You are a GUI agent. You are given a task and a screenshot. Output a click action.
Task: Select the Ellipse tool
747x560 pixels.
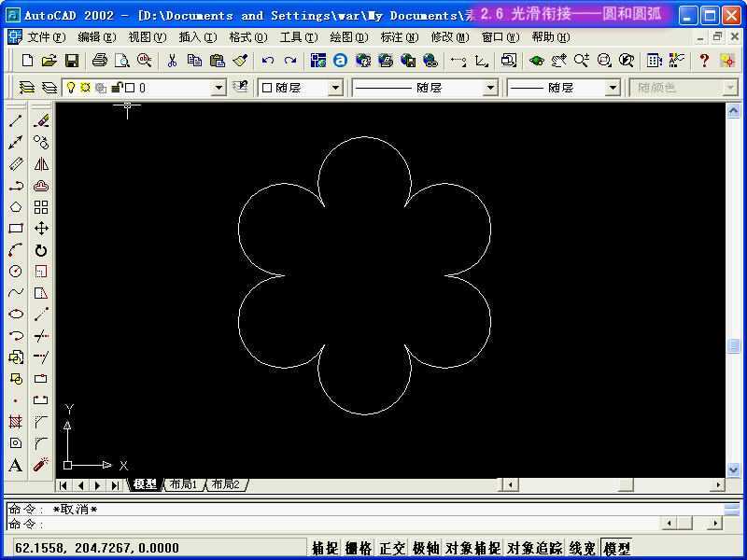(x=16, y=314)
